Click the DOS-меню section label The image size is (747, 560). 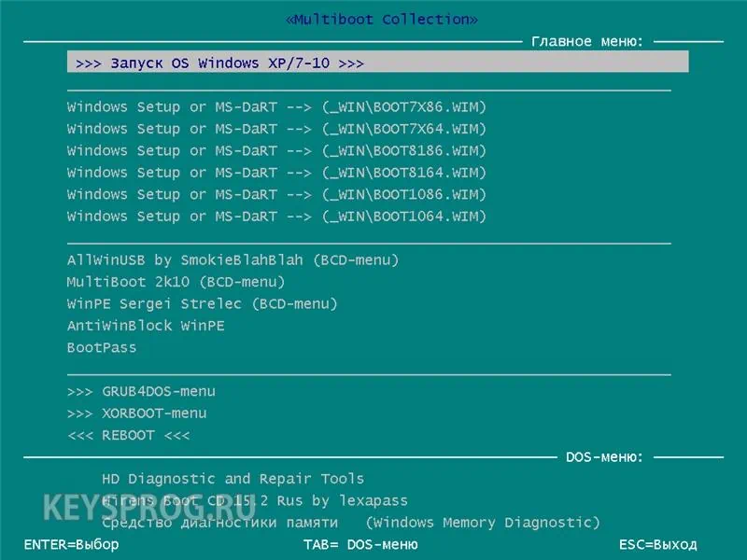pyautogui.click(x=604, y=457)
